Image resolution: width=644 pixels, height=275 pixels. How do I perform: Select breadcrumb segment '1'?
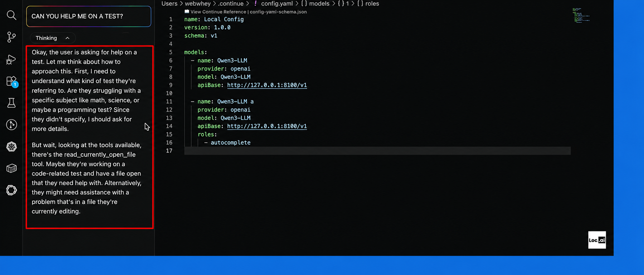(x=347, y=4)
